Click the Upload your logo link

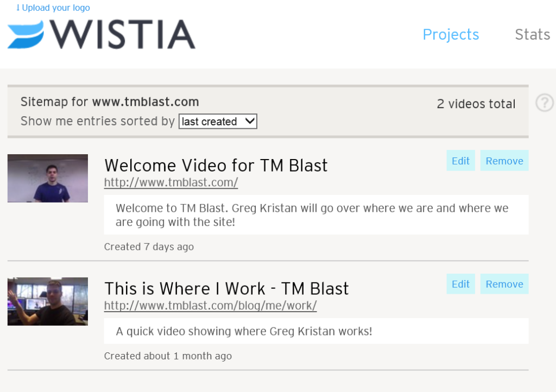53,8
